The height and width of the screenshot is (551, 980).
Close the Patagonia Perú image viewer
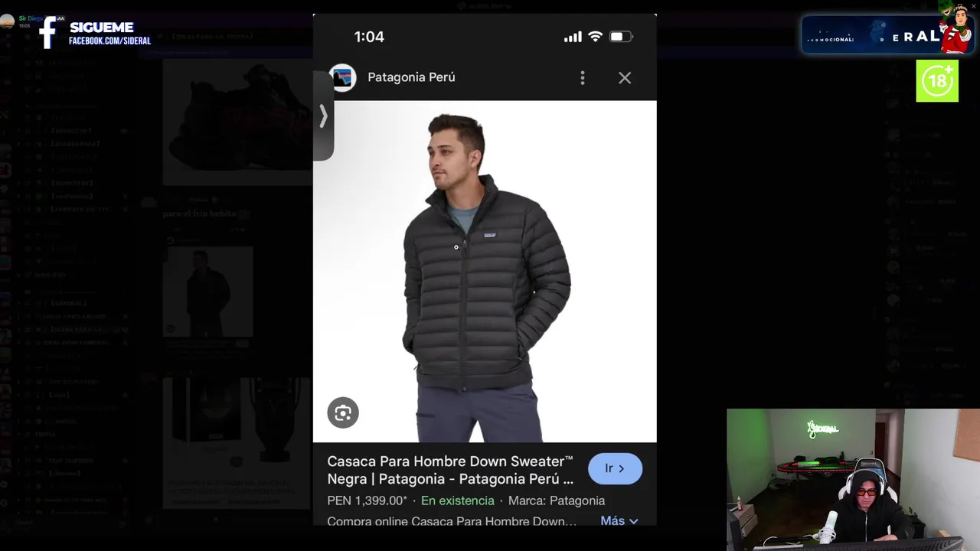(625, 78)
